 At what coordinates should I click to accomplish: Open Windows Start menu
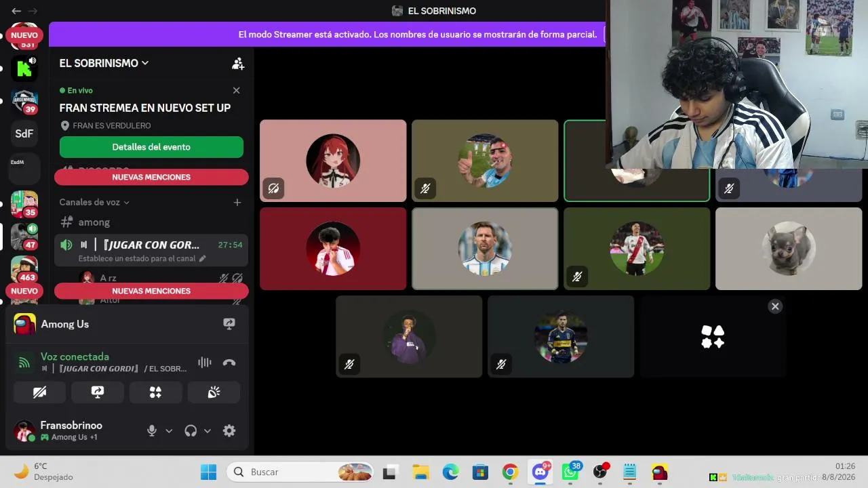(x=208, y=472)
